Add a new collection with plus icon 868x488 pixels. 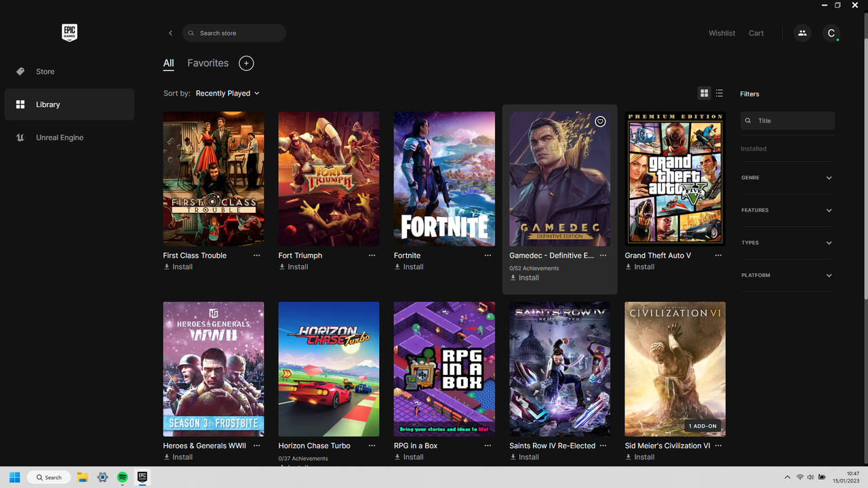click(x=246, y=63)
